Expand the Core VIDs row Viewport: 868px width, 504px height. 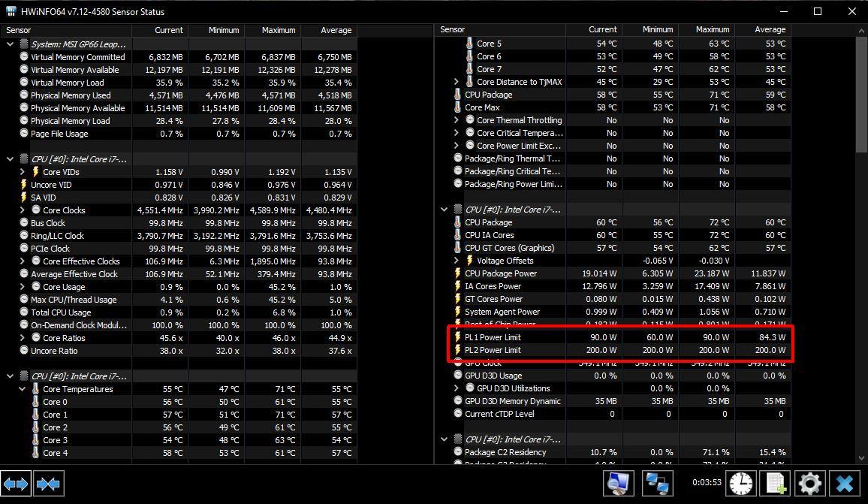[22, 172]
